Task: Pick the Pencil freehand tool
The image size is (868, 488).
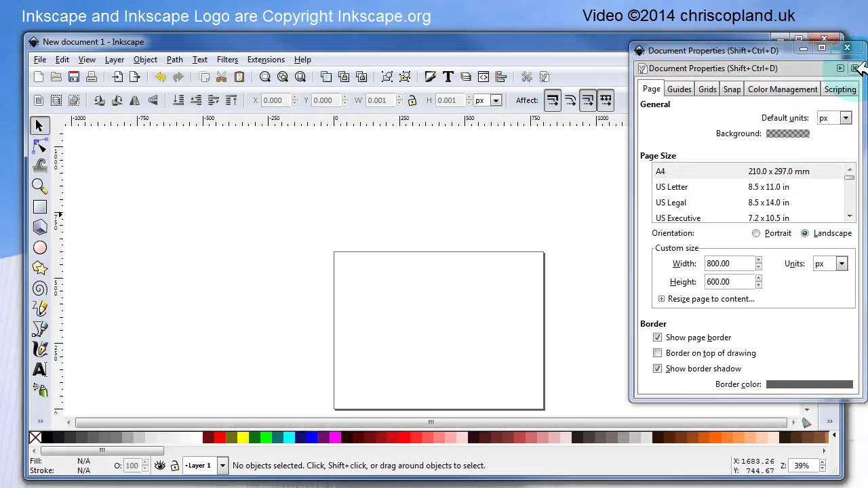Action: tap(39, 308)
